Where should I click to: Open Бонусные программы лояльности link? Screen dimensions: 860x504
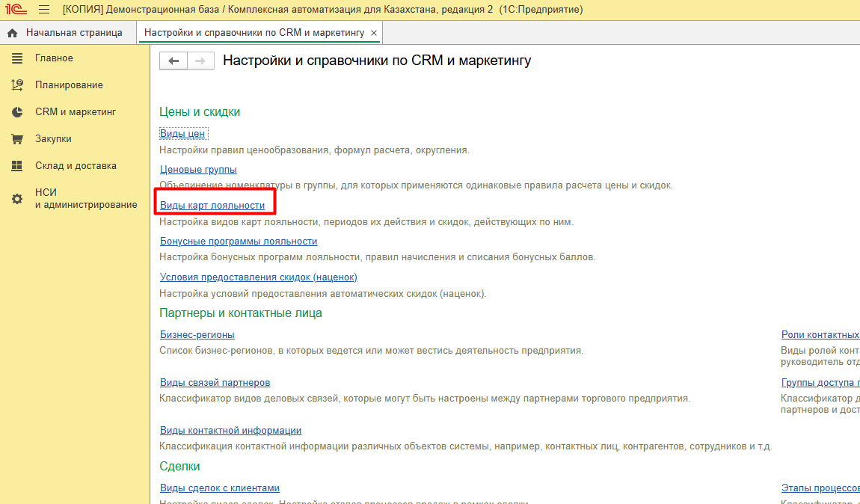(239, 242)
